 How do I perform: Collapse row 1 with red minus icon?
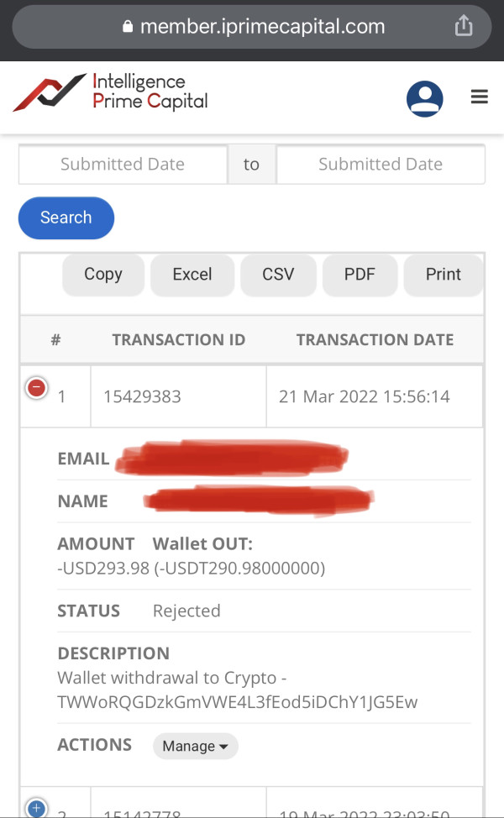tap(37, 388)
